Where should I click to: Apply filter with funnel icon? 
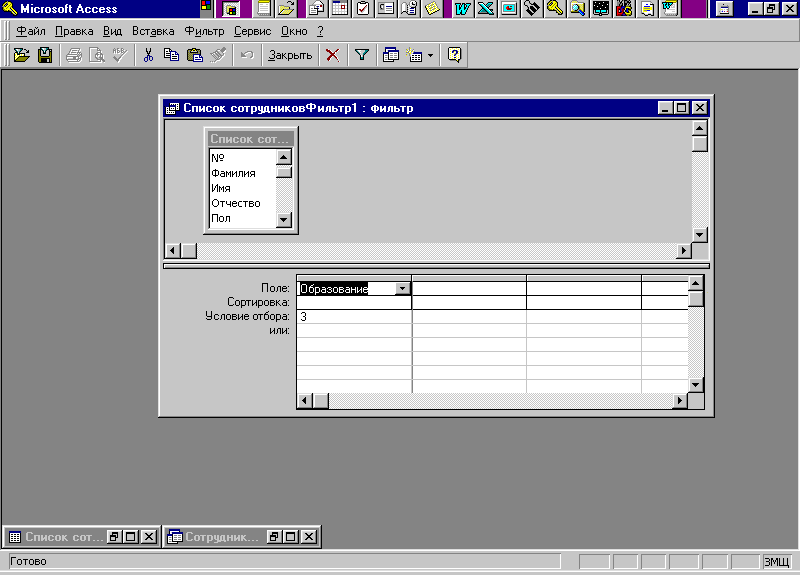point(362,55)
